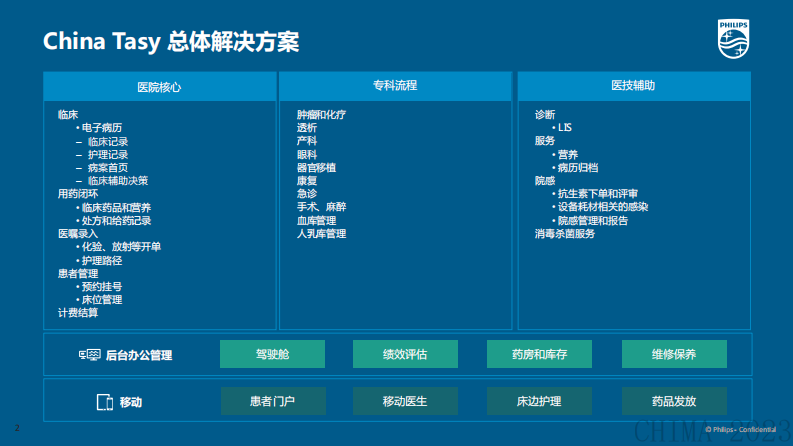This screenshot has width=793, height=446.
Task: Click the 院感管理和报告 bullet
Action: coord(592,220)
